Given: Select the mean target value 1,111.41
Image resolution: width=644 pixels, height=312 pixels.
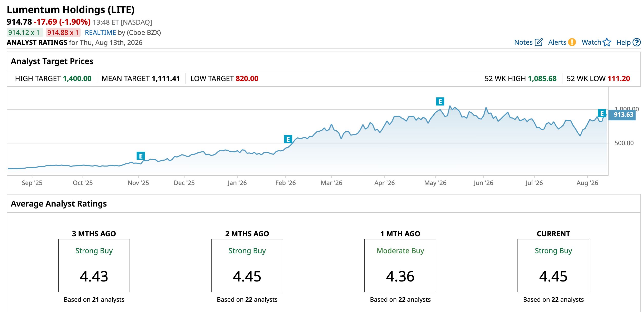Looking at the screenshot, I should click(166, 79).
